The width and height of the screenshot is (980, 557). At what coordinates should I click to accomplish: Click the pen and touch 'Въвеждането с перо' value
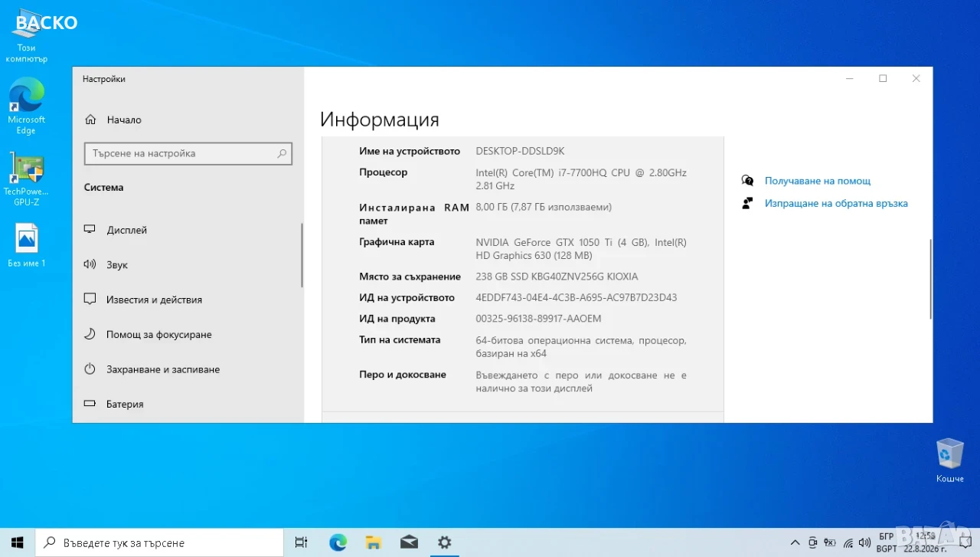click(581, 382)
